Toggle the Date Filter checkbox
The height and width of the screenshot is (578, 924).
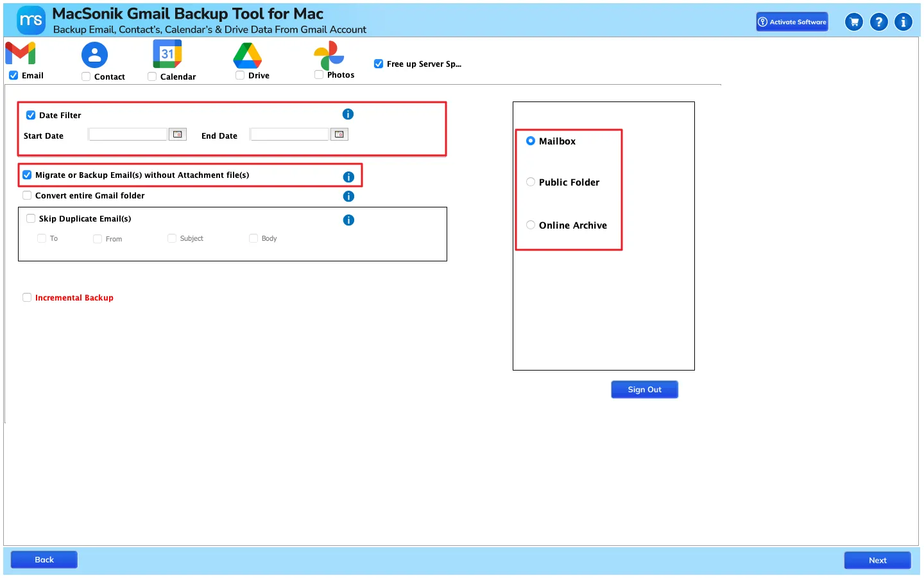click(31, 115)
